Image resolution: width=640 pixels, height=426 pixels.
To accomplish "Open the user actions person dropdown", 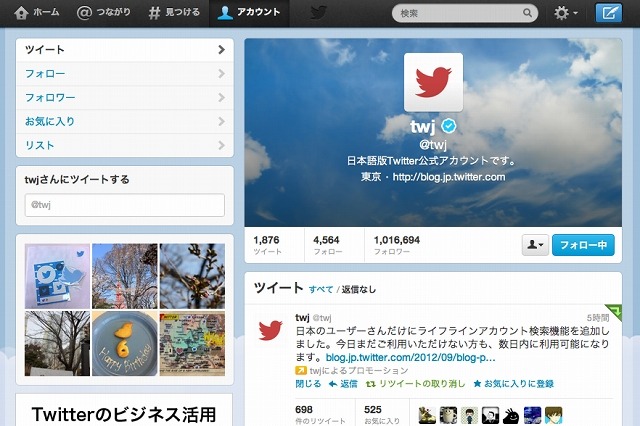I will click(x=535, y=245).
